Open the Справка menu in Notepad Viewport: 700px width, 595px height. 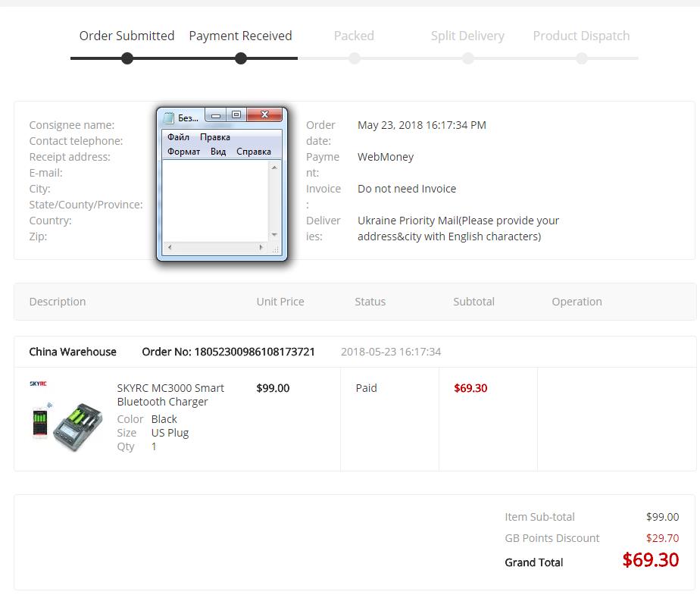pyautogui.click(x=254, y=152)
